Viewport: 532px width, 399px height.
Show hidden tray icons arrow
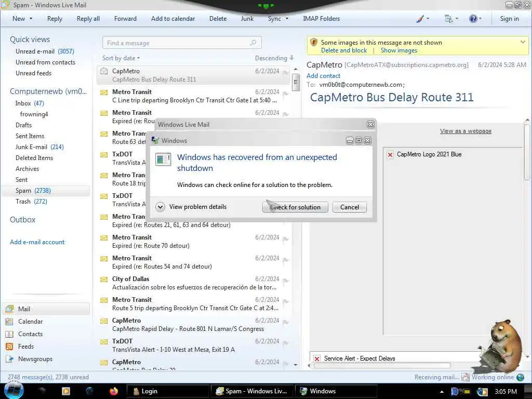pyautogui.click(x=442, y=392)
